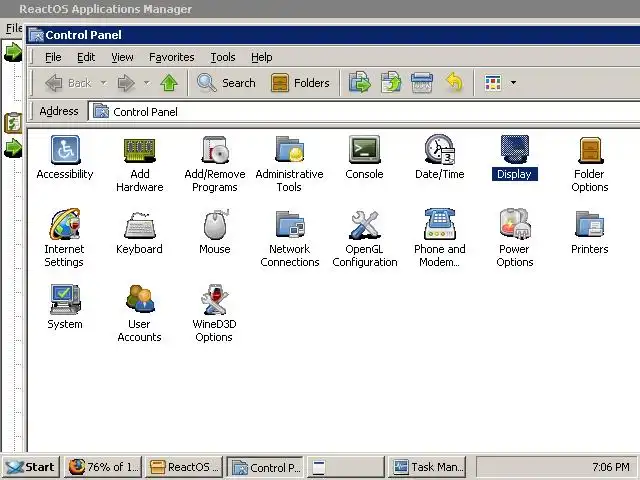Click the 7:06 PM system clock
The height and width of the screenshot is (480, 640).
pyautogui.click(x=611, y=467)
